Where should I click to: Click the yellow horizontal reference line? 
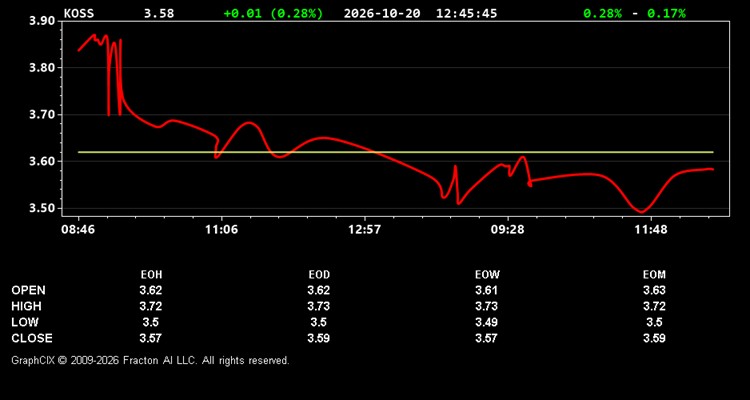pos(396,152)
